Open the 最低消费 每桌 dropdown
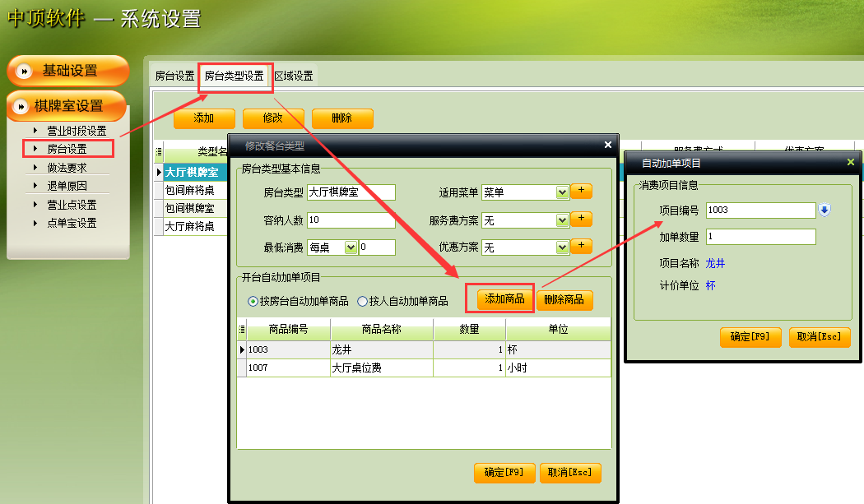The width and height of the screenshot is (864, 504). 351,247
